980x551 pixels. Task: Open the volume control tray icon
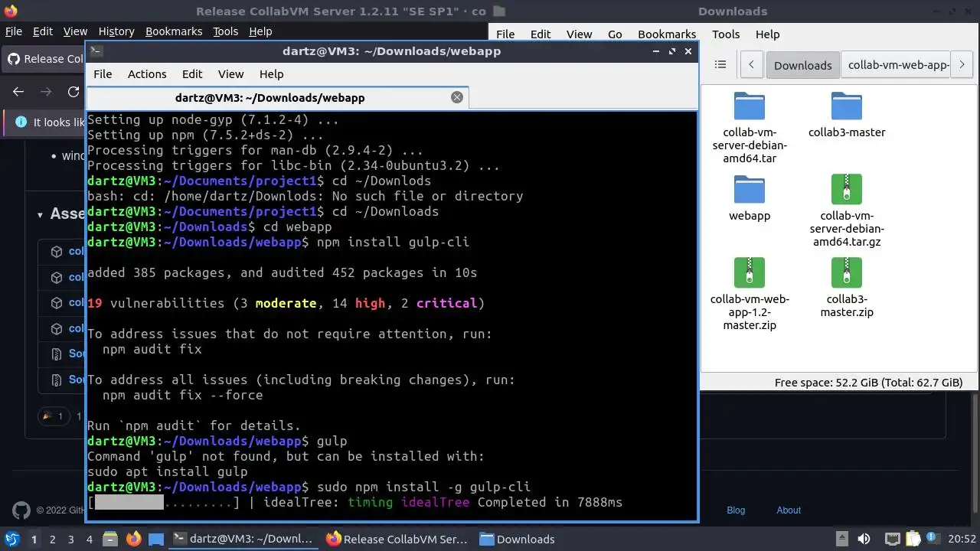point(864,539)
